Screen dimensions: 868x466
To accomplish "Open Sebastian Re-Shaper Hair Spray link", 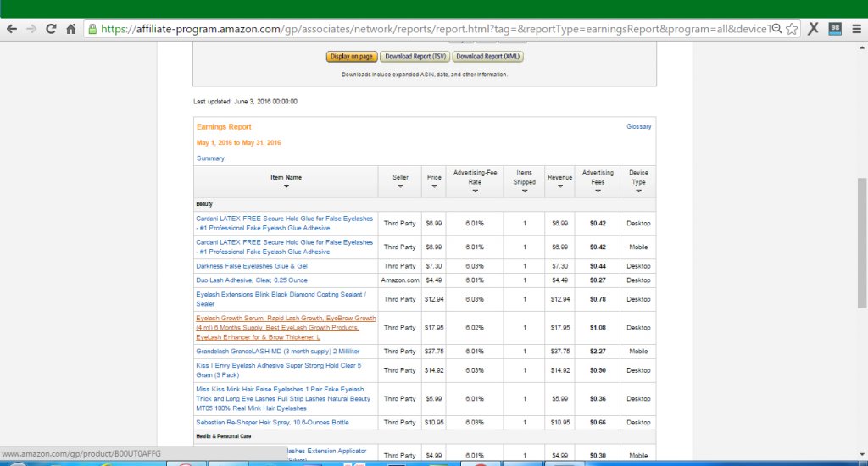I will [x=272, y=422].
